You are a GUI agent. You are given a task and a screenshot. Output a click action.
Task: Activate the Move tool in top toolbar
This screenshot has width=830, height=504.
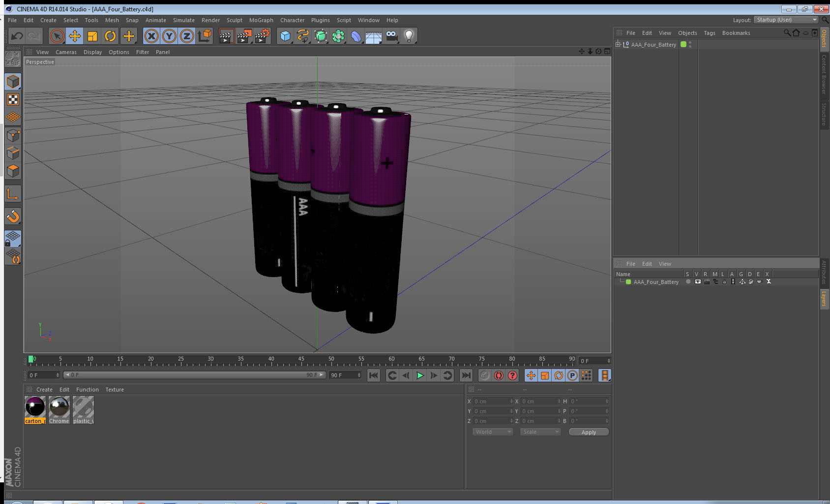pyautogui.click(x=75, y=36)
